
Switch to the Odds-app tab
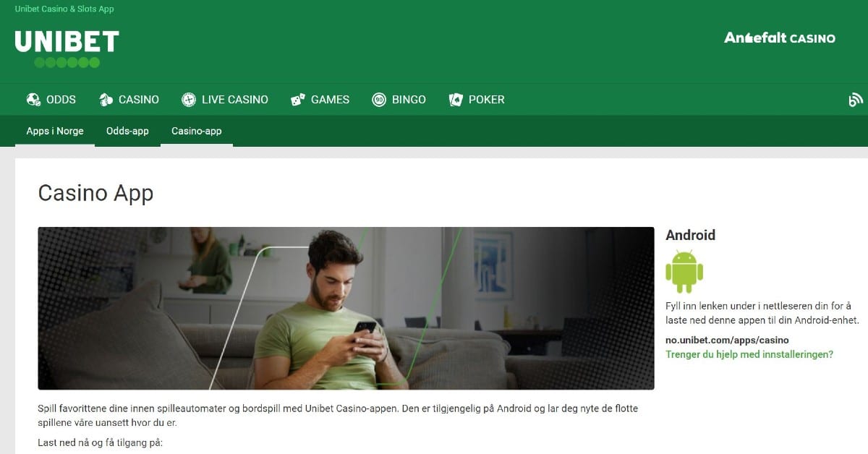point(127,131)
